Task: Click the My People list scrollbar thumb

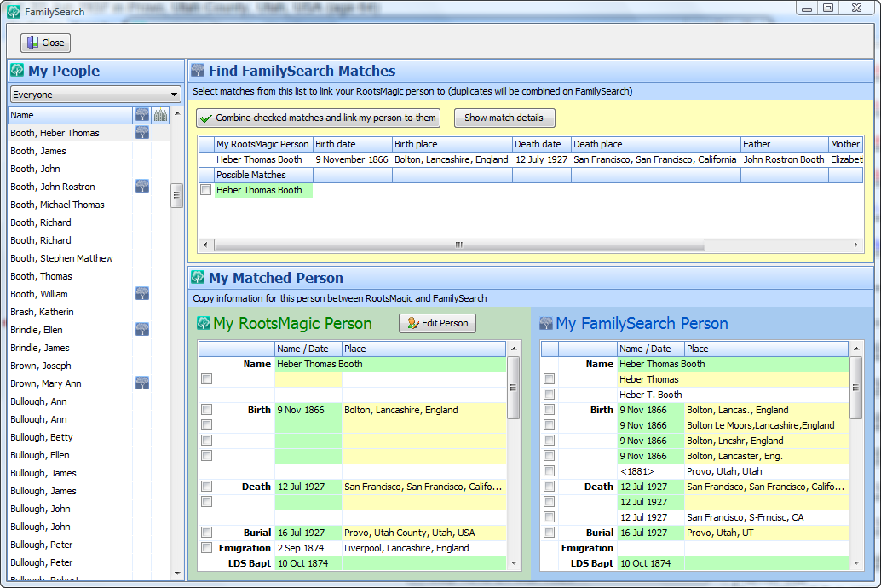Action: pyautogui.click(x=176, y=196)
